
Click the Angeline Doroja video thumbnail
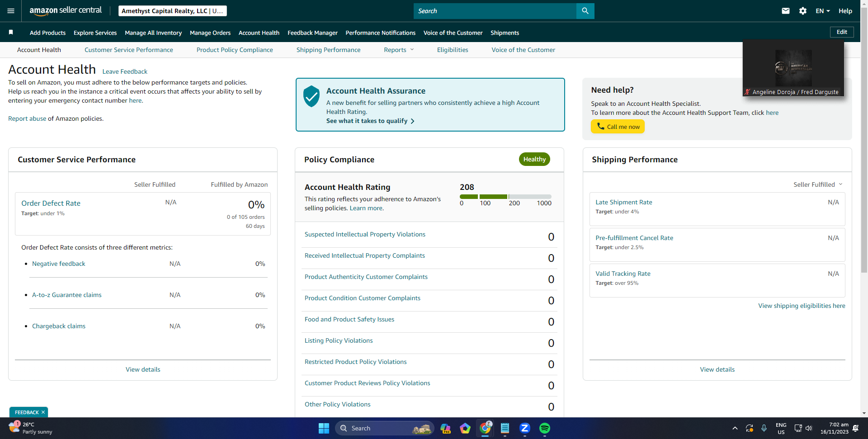tap(793, 68)
